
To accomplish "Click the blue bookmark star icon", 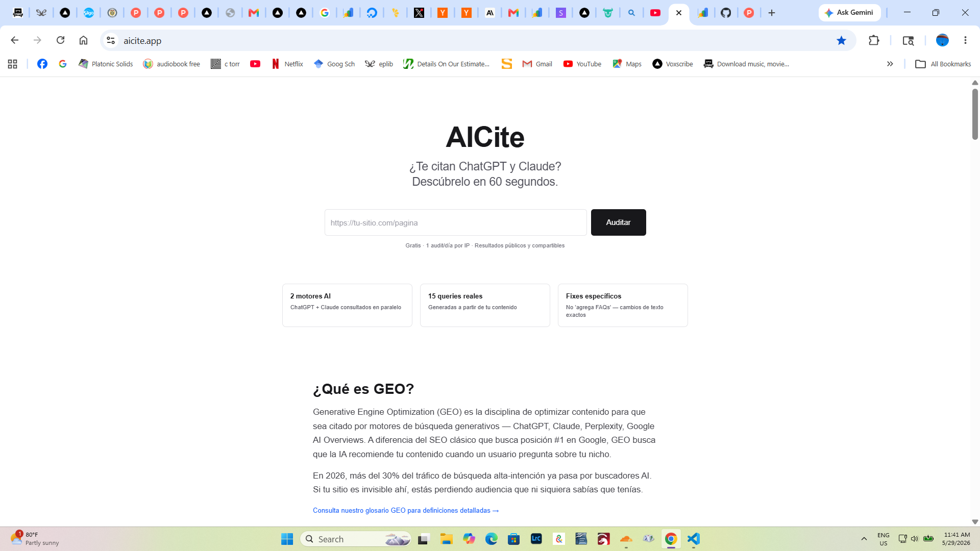I will (x=841, y=40).
